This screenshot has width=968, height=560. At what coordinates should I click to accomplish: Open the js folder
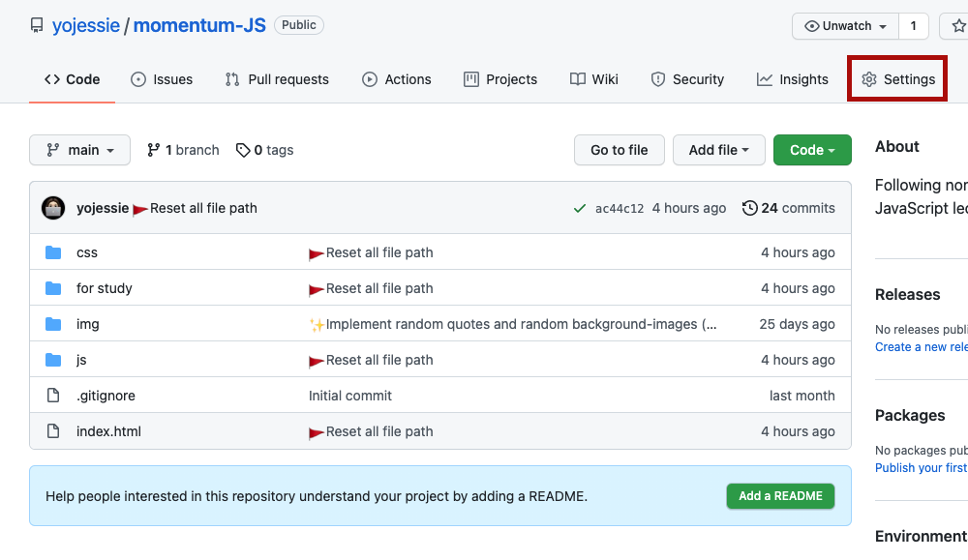point(81,360)
